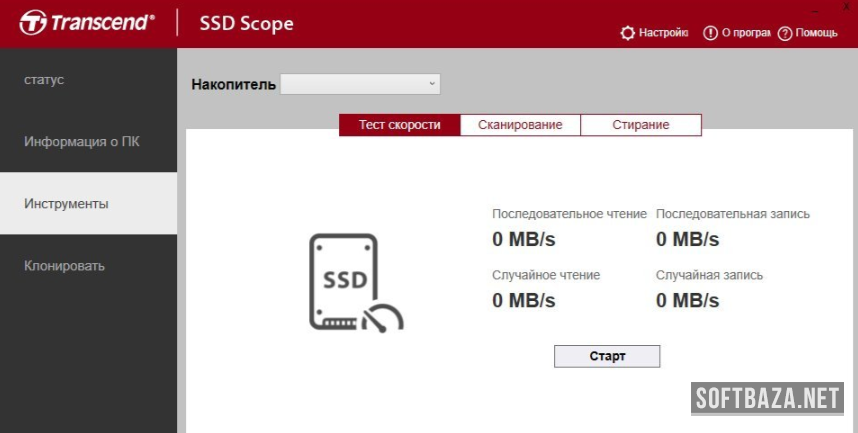Expand drive list using the chevron arrow
Screen dimensions: 858x433
tap(432, 84)
